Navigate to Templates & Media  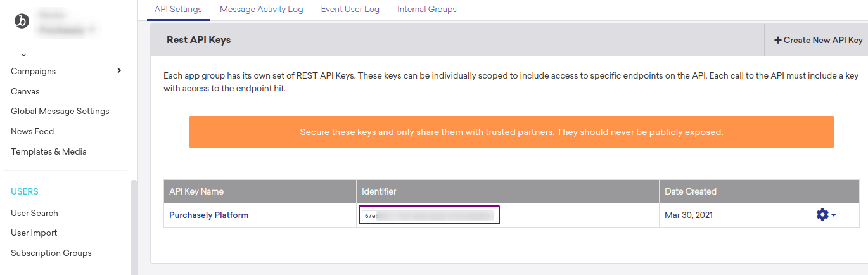pos(49,151)
